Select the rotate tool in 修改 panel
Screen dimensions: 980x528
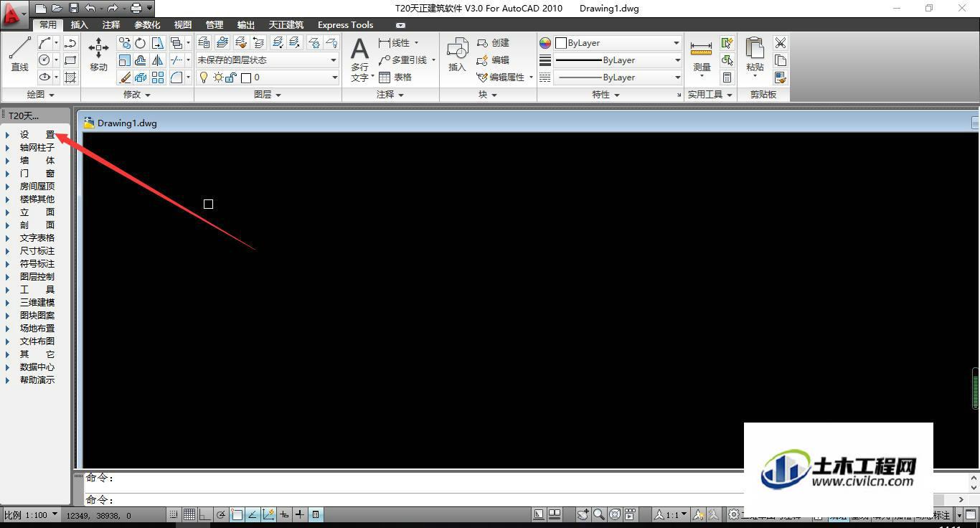pyautogui.click(x=141, y=43)
